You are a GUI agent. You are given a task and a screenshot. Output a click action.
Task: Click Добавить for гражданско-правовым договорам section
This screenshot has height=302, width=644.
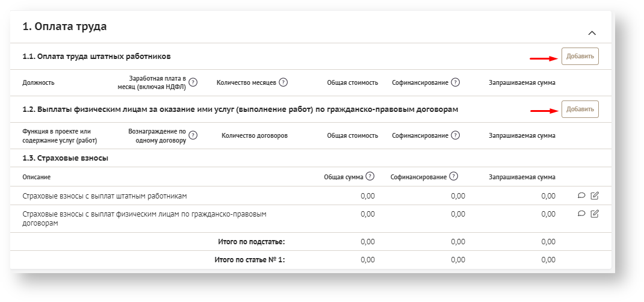[x=580, y=109]
